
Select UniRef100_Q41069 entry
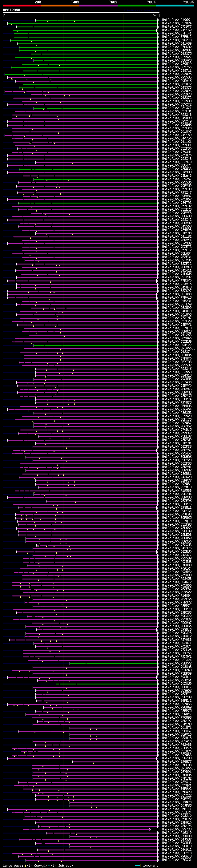coord(176,43)
